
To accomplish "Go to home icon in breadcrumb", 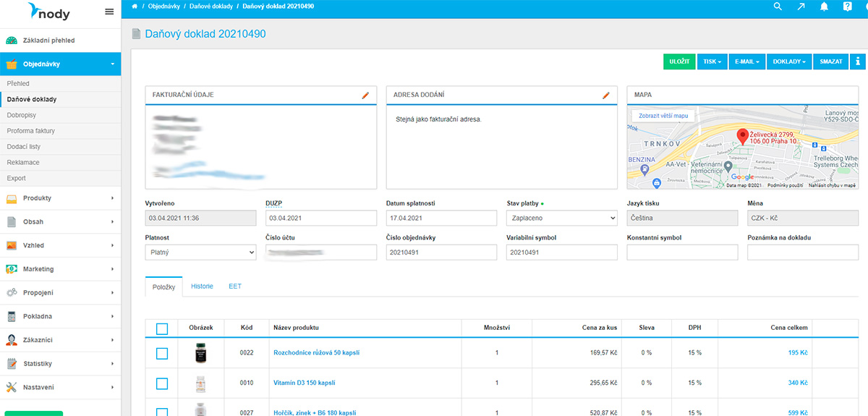I will 135,6.
